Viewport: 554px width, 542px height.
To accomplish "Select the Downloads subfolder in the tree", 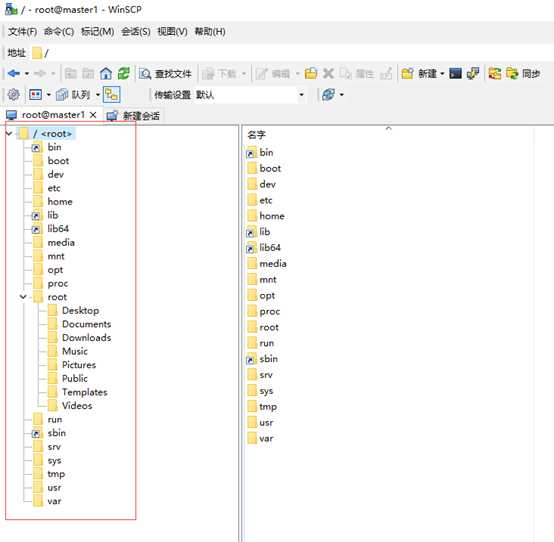I will [87, 337].
